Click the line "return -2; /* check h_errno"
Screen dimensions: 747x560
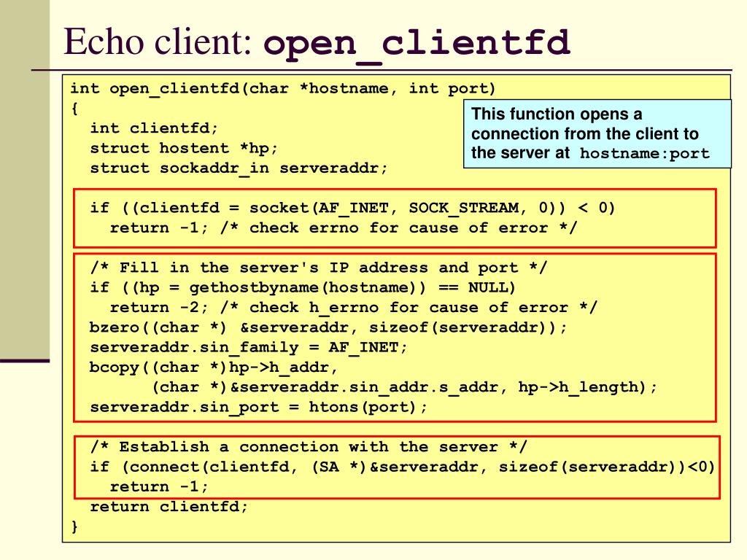353,308
